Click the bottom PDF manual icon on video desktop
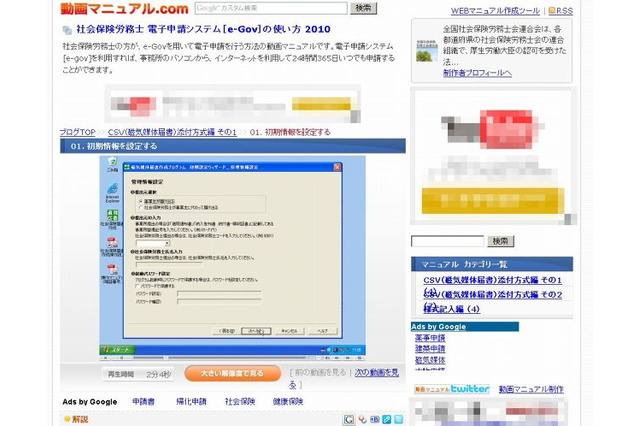The image size is (640, 426). pyautogui.click(x=112, y=269)
